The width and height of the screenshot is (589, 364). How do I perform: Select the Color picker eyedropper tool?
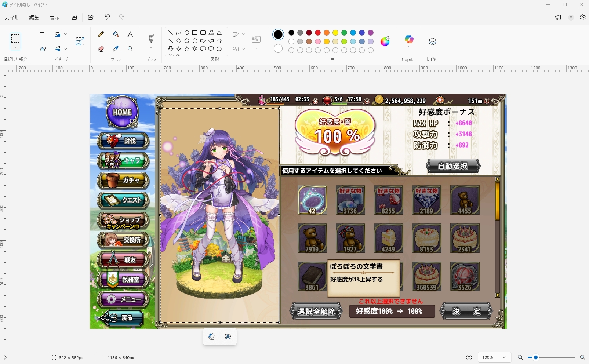click(116, 49)
